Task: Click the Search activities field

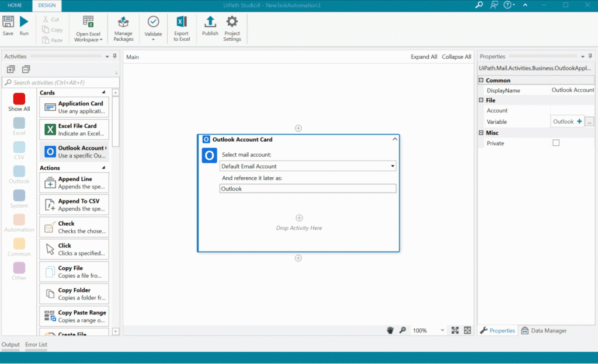Action: tap(61, 82)
